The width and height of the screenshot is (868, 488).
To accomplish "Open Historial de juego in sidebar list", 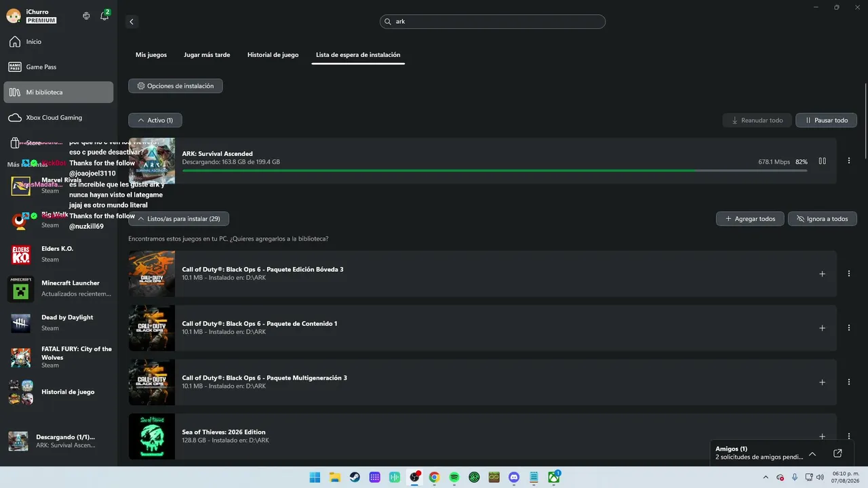I will point(58,392).
